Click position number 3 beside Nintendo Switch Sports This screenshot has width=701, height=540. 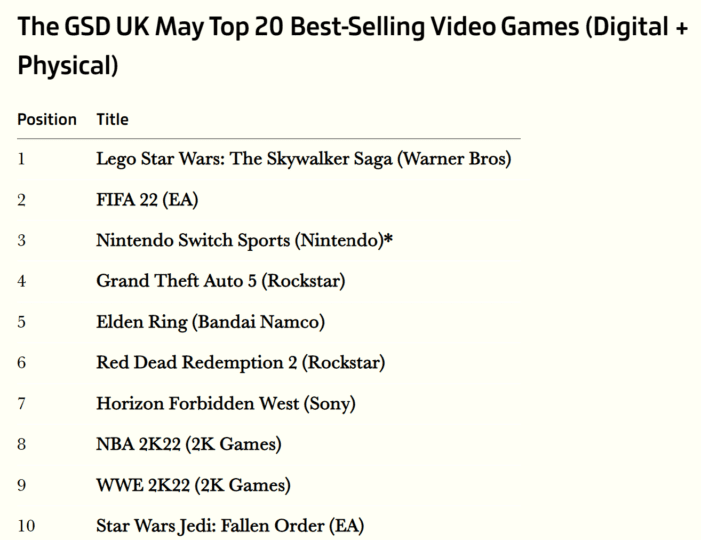coord(21,240)
